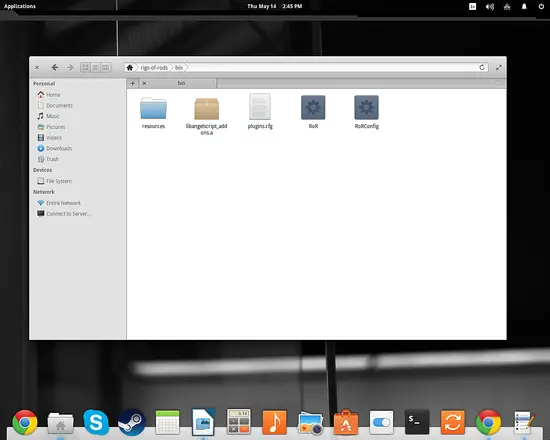The height and width of the screenshot is (440, 550).
Task: Select plugins.cfg file
Action: [260, 112]
